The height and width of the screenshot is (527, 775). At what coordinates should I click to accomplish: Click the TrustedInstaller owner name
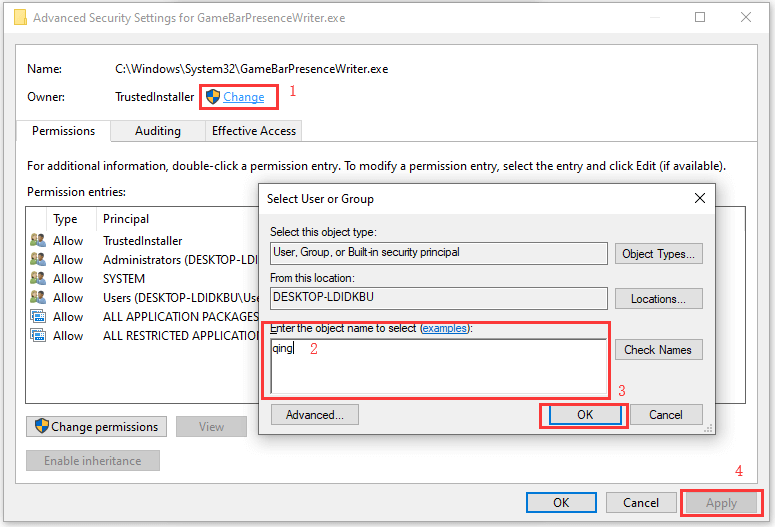pyautogui.click(x=155, y=97)
